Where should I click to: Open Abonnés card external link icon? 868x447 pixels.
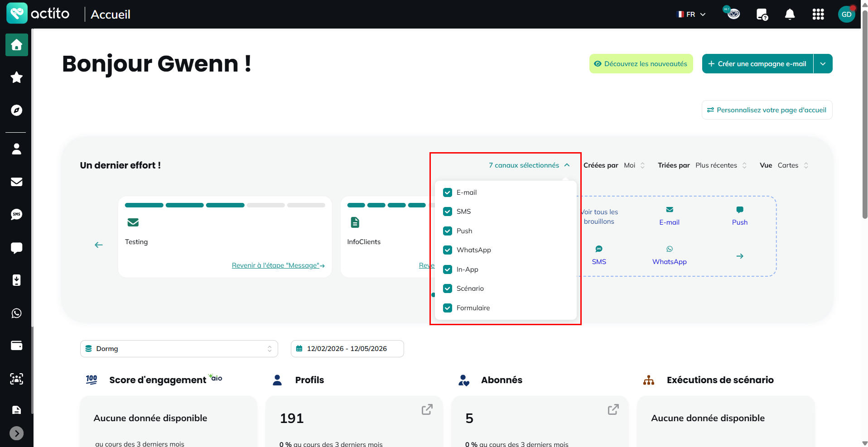(613, 409)
